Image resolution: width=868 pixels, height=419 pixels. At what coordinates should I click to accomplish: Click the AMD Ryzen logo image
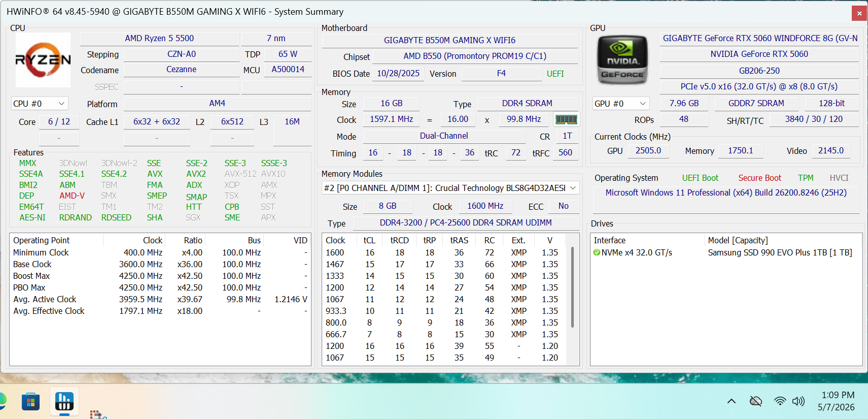point(43,60)
